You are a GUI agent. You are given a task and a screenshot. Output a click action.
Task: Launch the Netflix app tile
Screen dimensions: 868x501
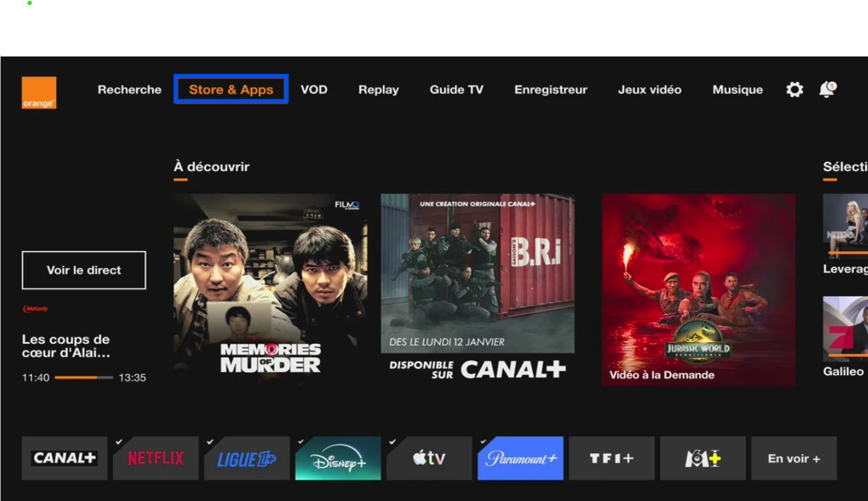tap(156, 458)
